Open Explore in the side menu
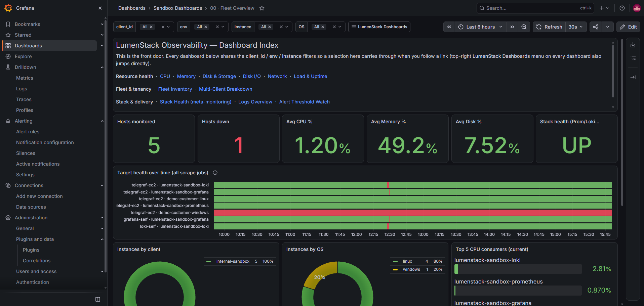This screenshot has height=306, width=644. pyautogui.click(x=23, y=56)
